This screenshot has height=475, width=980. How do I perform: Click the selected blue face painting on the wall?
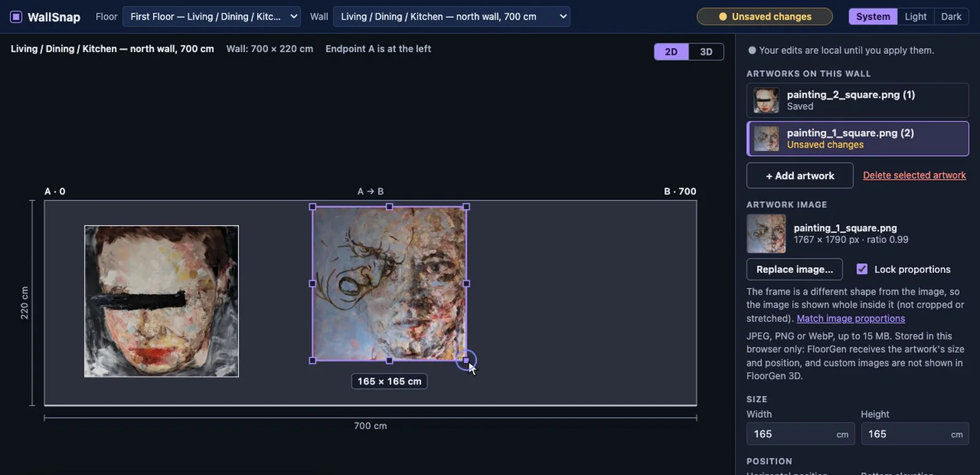click(x=390, y=284)
